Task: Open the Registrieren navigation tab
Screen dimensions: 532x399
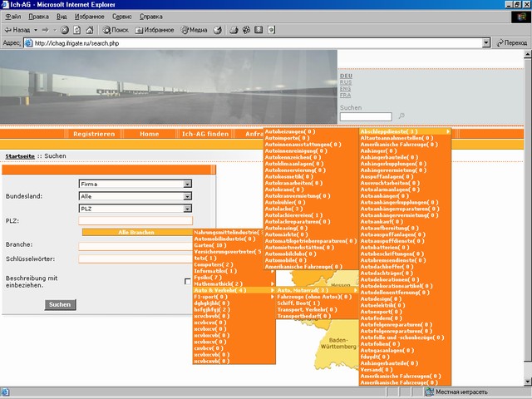Action: (94, 134)
